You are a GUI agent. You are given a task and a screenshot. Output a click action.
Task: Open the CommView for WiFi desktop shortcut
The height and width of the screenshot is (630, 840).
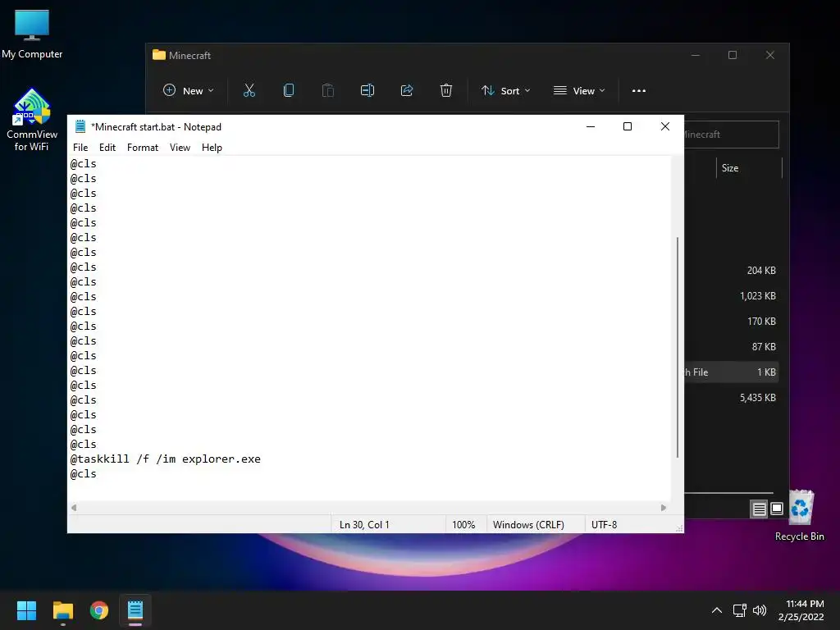[32, 120]
